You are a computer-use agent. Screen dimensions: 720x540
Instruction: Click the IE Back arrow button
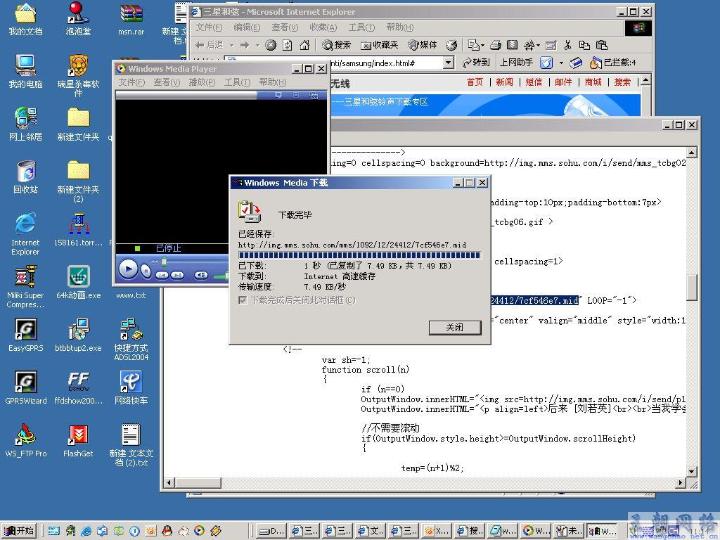[x=209, y=45]
